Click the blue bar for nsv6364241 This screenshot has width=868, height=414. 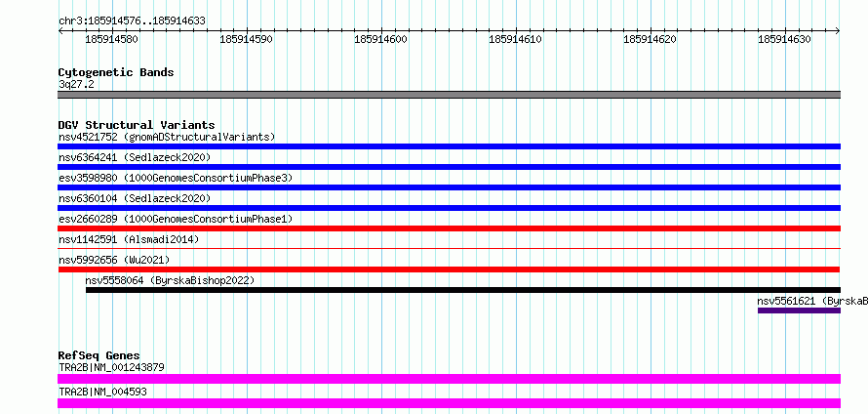449,167
